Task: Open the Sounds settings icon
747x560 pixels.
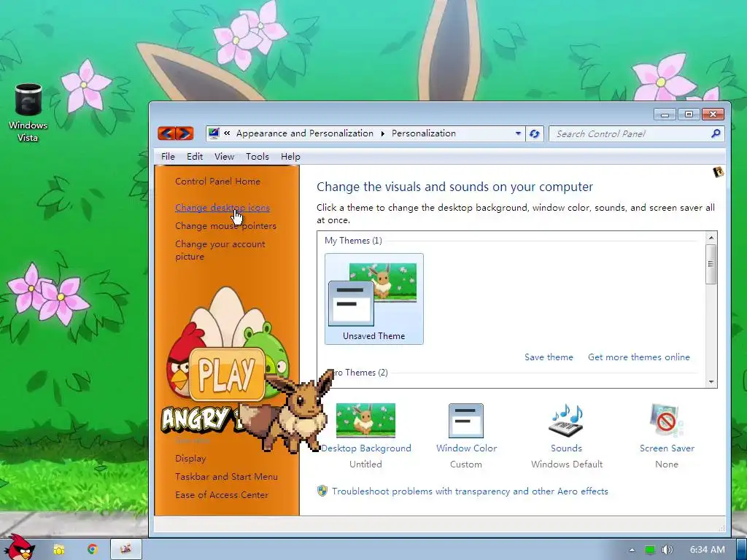Action: point(566,420)
